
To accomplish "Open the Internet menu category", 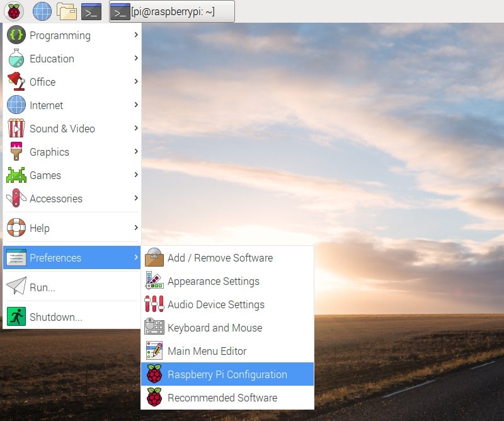I will pos(72,105).
